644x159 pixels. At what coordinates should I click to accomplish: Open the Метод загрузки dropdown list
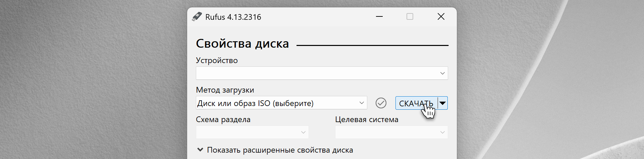tap(281, 103)
